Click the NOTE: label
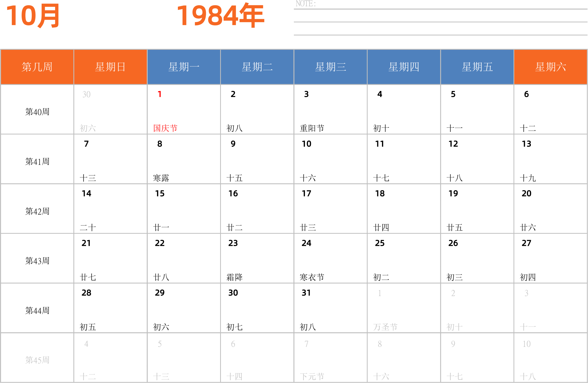The height and width of the screenshot is (383, 588). click(x=306, y=4)
